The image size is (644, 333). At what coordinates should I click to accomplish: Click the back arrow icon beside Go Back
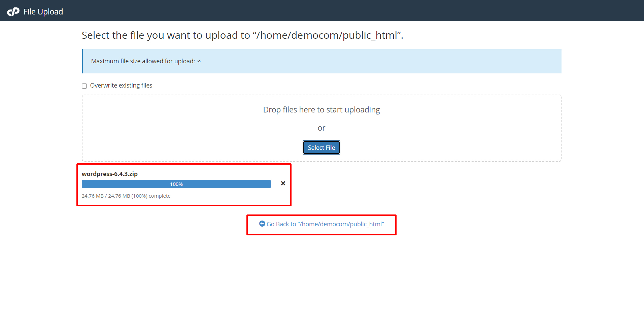[x=262, y=224]
